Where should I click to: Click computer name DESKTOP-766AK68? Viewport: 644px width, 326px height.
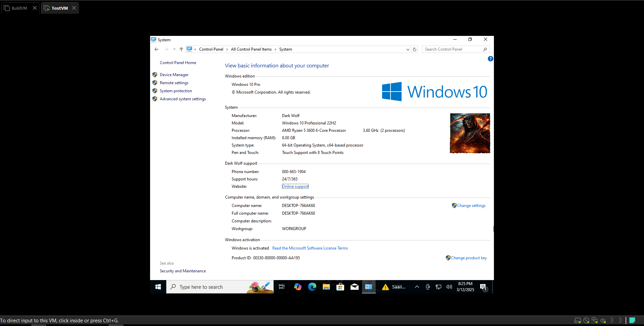(298, 206)
